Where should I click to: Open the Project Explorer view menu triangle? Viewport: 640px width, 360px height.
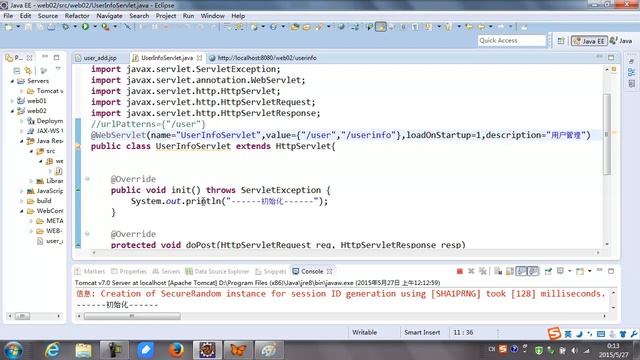tap(58, 69)
